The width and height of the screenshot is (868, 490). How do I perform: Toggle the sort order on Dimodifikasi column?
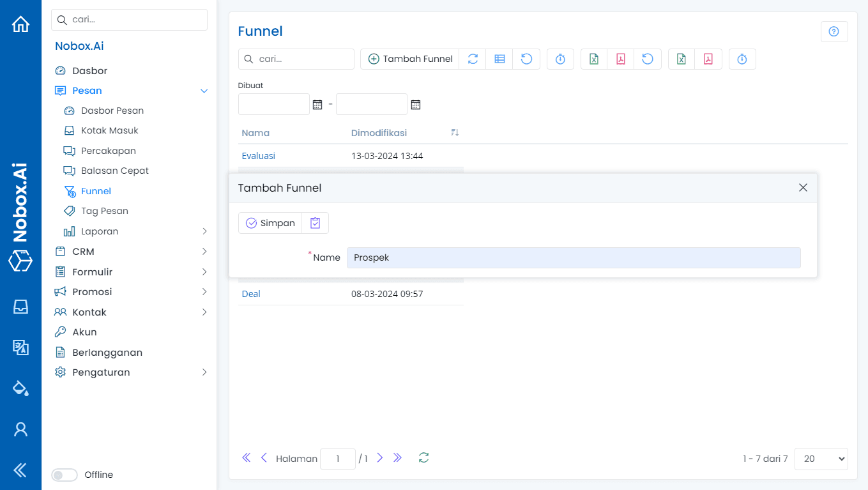455,132
